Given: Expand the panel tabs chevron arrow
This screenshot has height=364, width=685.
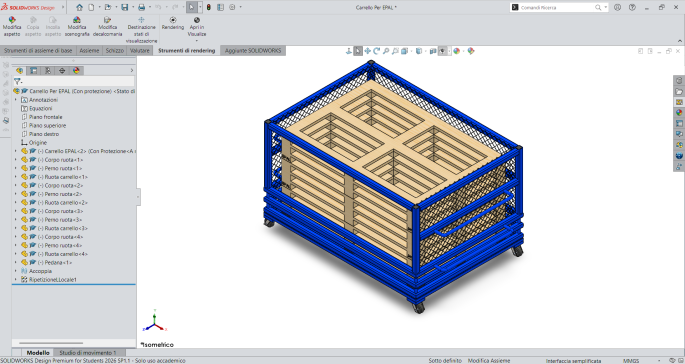Looking at the screenshot, I should [131, 70].
